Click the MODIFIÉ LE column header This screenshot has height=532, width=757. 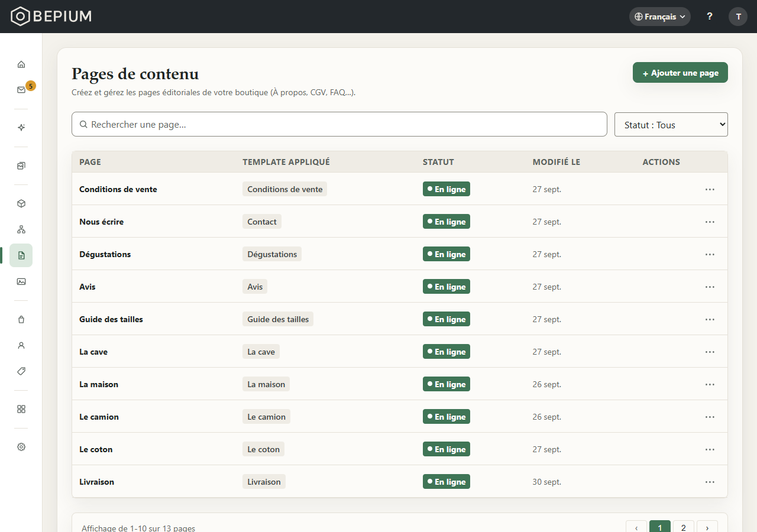[x=557, y=162]
